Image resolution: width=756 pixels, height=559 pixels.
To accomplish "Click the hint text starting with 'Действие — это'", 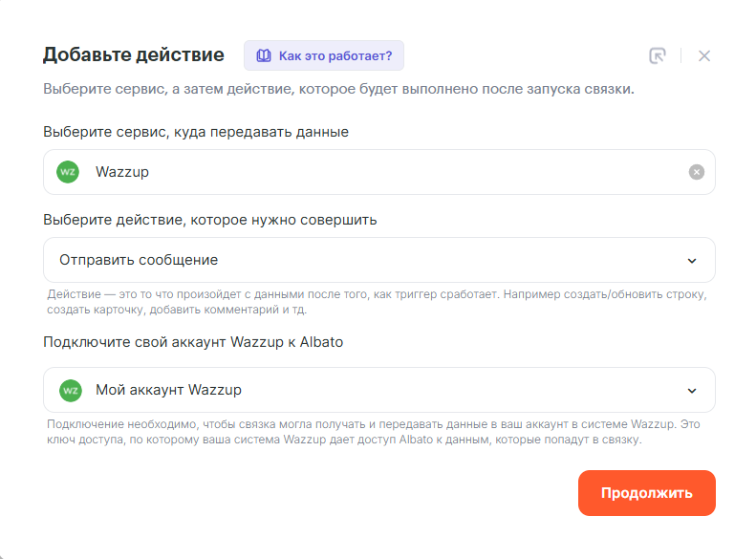I will tap(378, 302).
